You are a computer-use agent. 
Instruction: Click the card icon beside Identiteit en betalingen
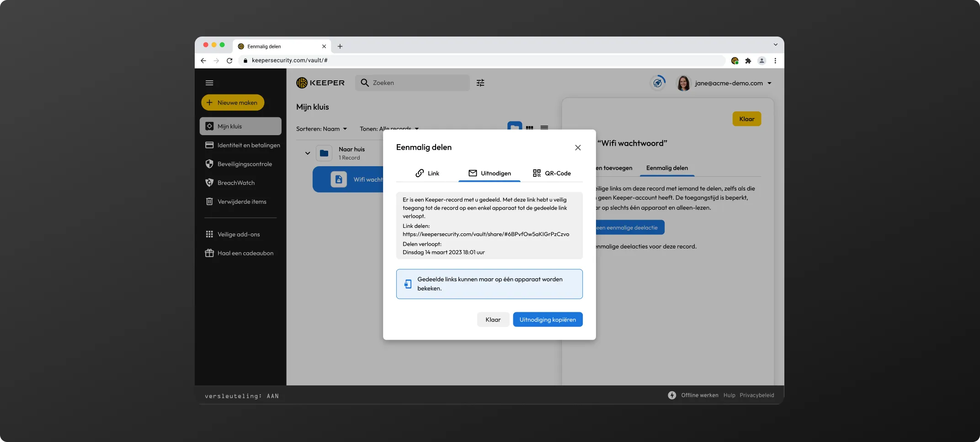tap(209, 145)
